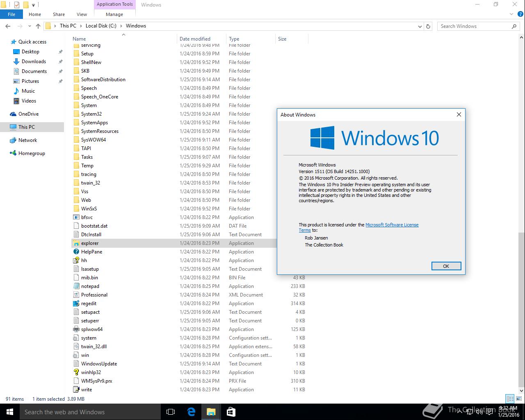Select the notepad application icon

[x=76, y=286]
